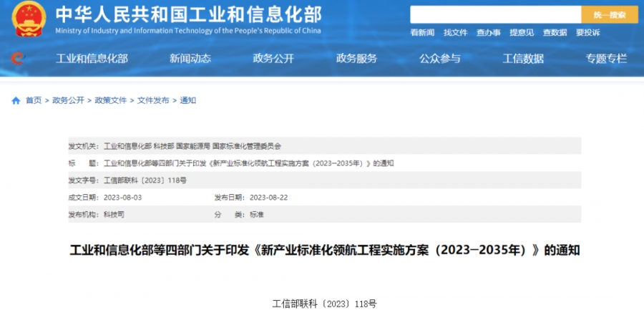Select the 成文日期 value 2023-08-03
Image resolution: width=644 pixels, height=315 pixels.
point(122,198)
